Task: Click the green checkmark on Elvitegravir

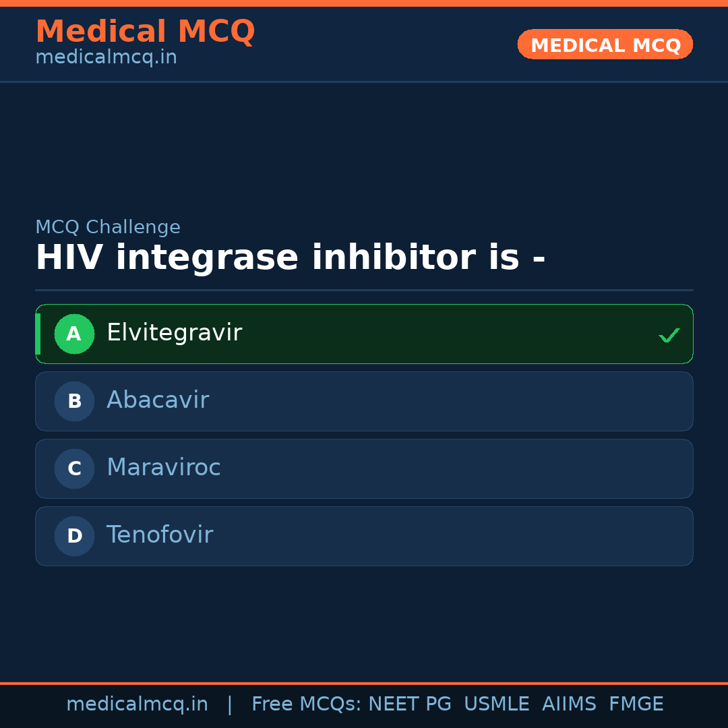Action: pos(669,335)
